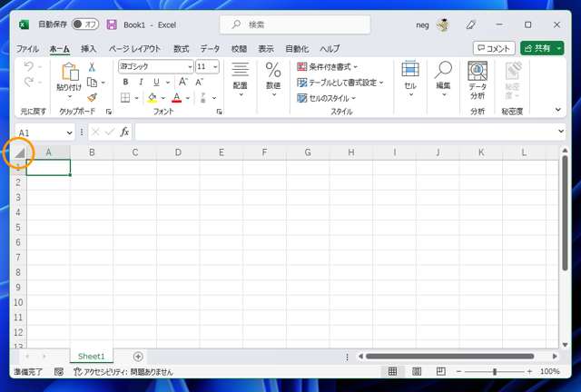Open セルのスタイル cell styles

coord(327,98)
